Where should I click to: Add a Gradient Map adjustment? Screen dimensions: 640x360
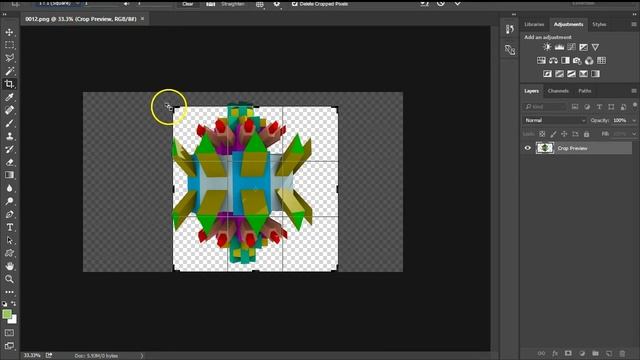[x=596, y=74]
